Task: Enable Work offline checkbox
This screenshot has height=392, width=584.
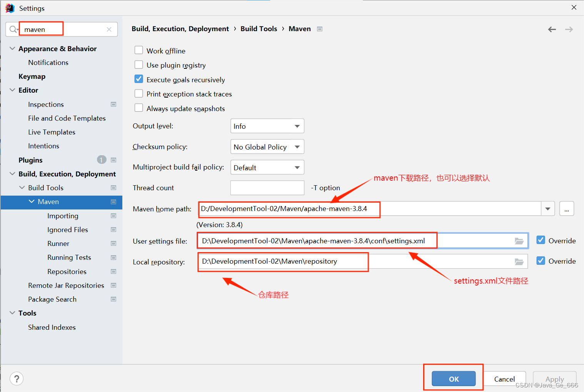Action: [139, 50]
